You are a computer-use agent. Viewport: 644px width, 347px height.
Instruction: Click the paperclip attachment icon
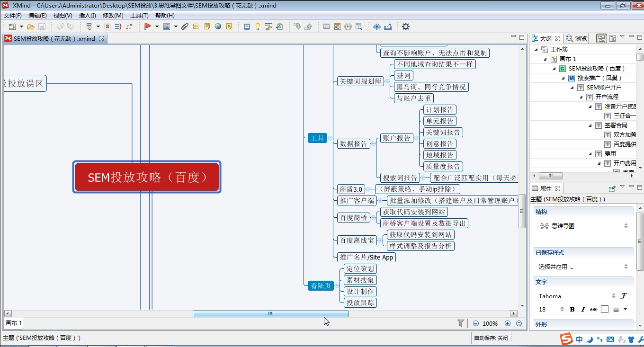click(x=185, y=27)
